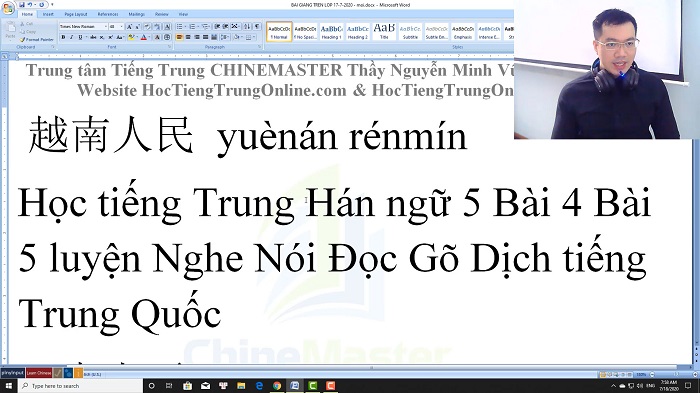Screen dimensions: 700x393
Task: Click Enclose Characters icon
Action: pyautogui.click(x=167, y=38)
